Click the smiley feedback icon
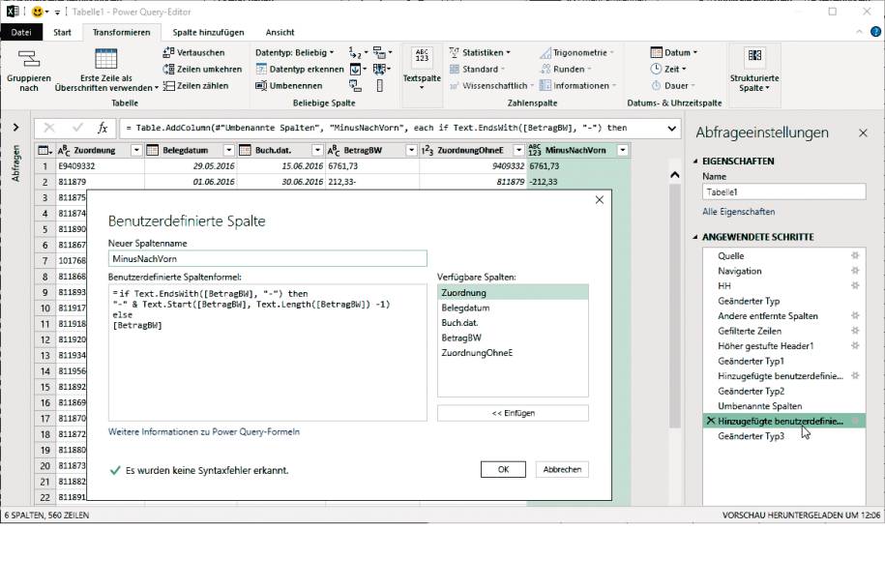Image resolution: width=885 pixels, height=588 pixels. click(x=38, y=12)
